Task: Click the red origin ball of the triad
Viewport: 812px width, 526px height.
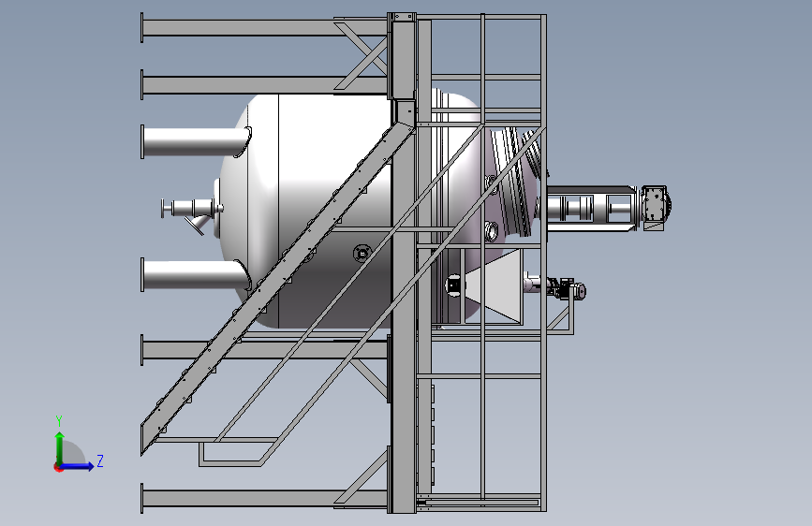Action: (x=58, y=467)
